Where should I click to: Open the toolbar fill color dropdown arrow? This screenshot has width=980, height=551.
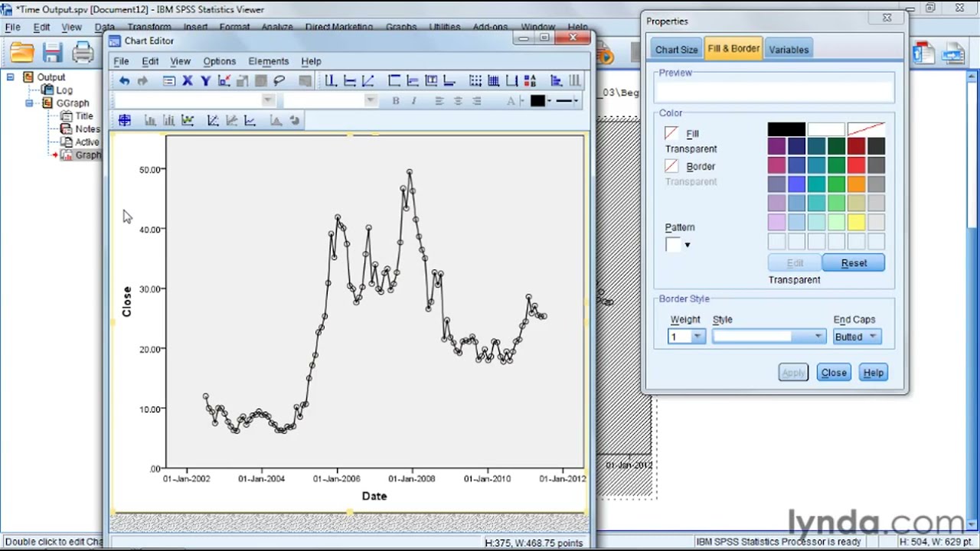pos(549,101)
